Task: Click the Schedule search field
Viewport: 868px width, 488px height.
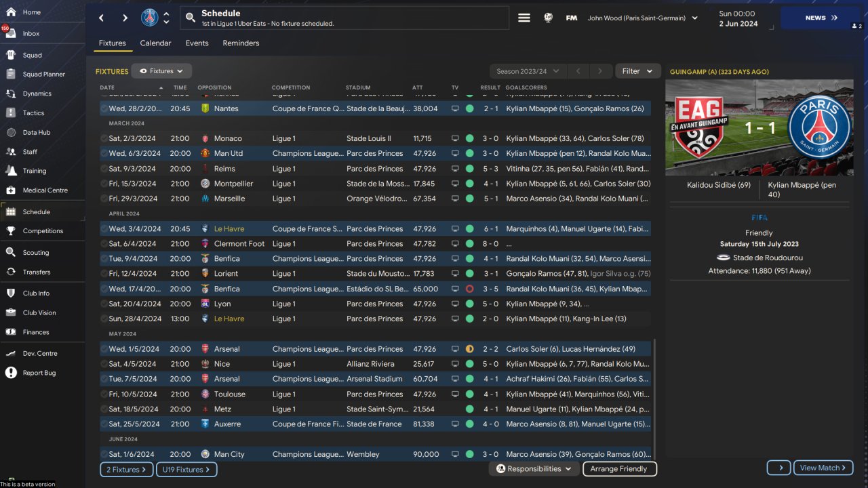Action: (344, 18)
